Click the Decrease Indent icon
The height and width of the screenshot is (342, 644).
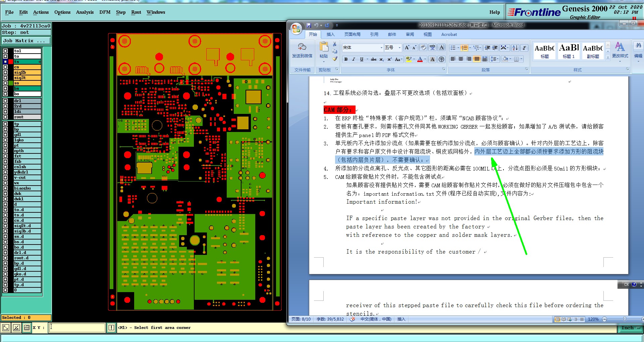click(x=487, y=48)
